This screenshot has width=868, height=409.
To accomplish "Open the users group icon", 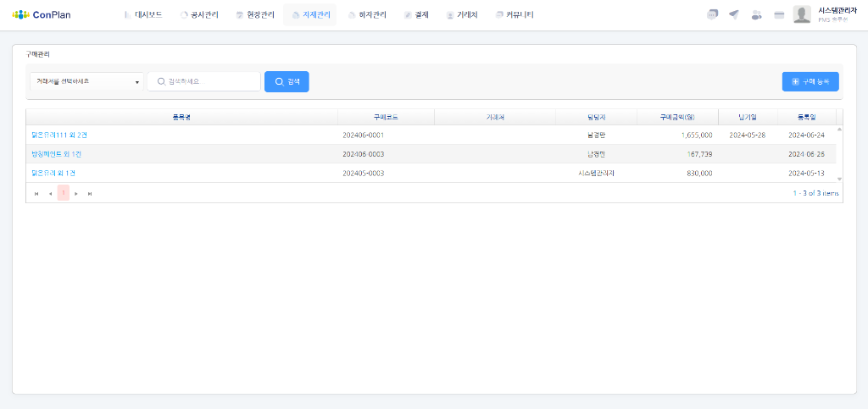I will (x=756, y=15).
